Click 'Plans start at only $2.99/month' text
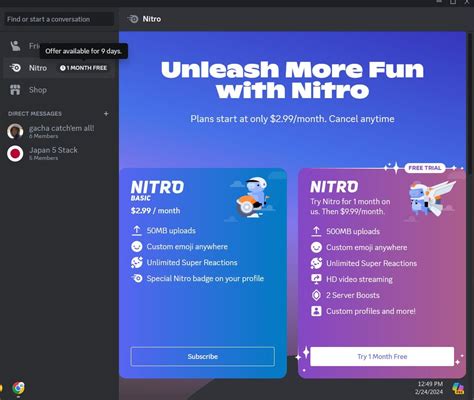The height and width of the screenshot is (400, 474). (292, 119)
